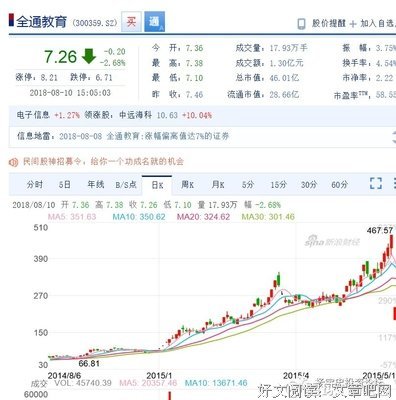Open the 民间股神招募令 promotion link

(x=103, y=162)
